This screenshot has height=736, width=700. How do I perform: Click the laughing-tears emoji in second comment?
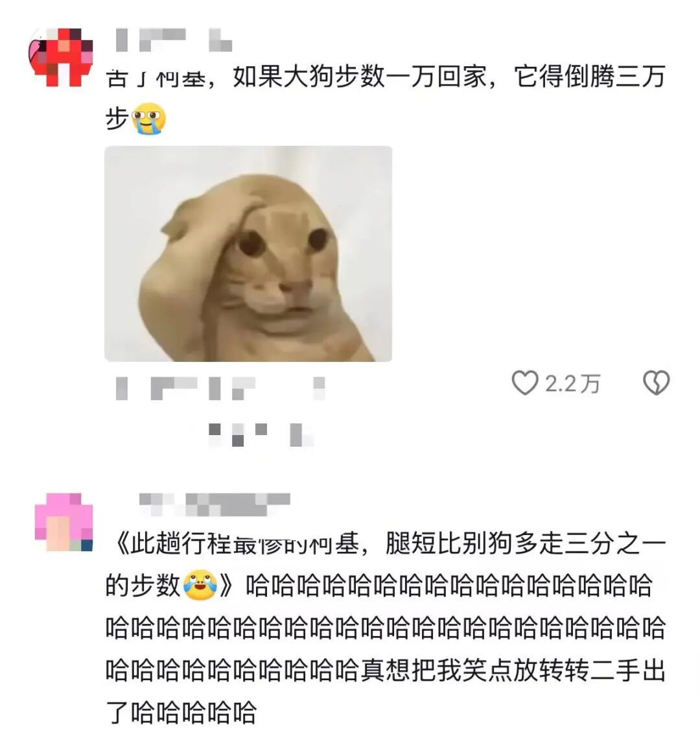[x=200, y=585]
